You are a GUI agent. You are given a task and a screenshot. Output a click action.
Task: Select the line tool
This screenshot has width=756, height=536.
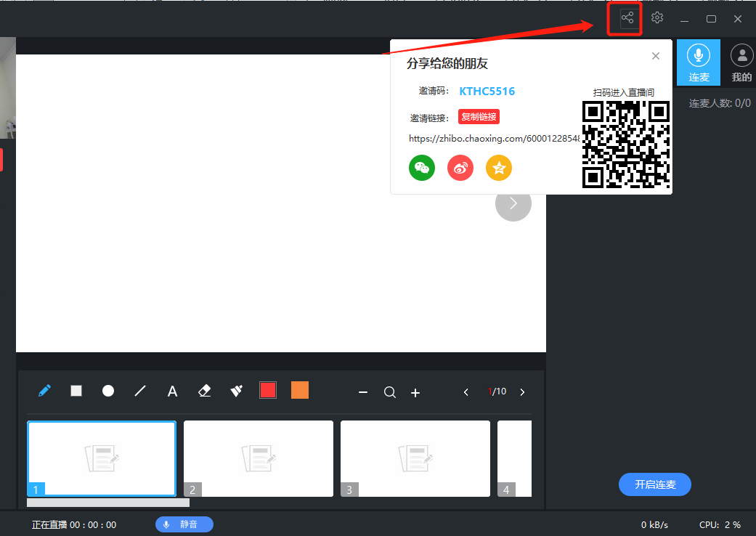pos(140,391)
